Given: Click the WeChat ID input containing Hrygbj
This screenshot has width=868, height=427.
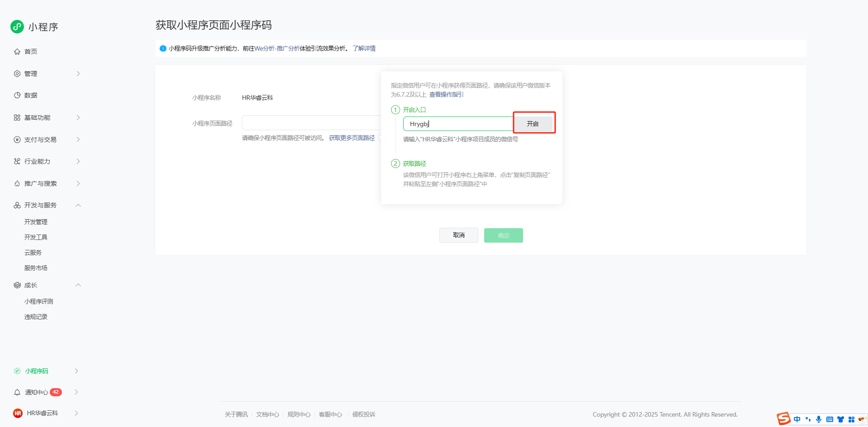Looking at the screenshot, I should coord(458,124).
